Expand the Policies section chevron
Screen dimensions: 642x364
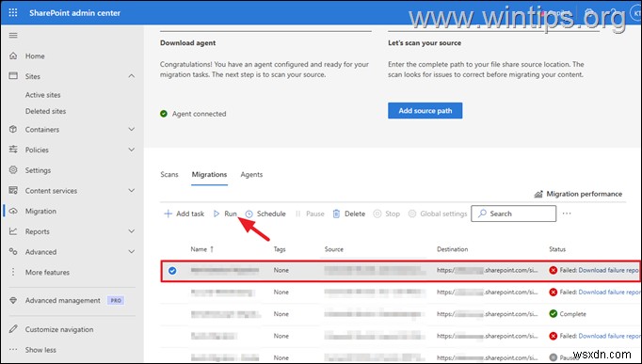[132, 150]
